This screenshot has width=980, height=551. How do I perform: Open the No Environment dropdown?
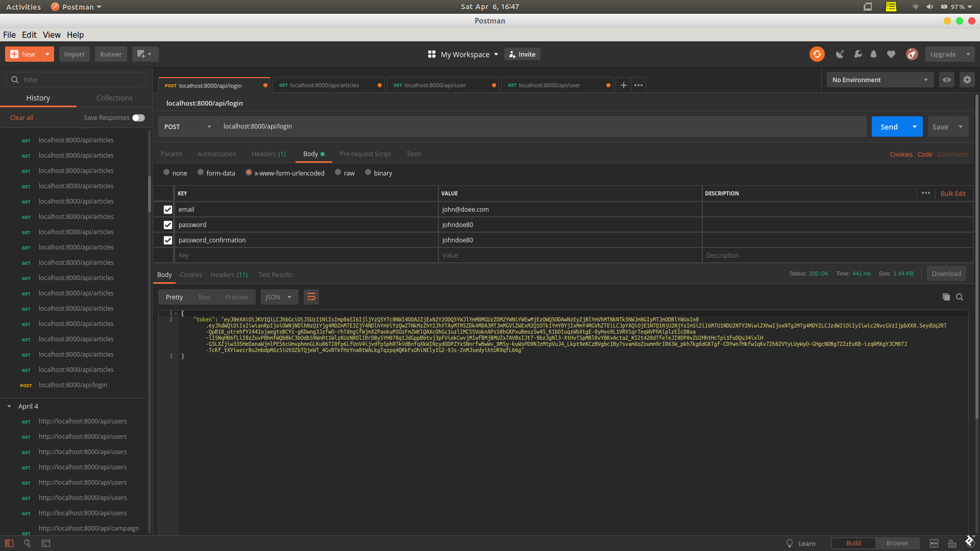click(879, 80)
